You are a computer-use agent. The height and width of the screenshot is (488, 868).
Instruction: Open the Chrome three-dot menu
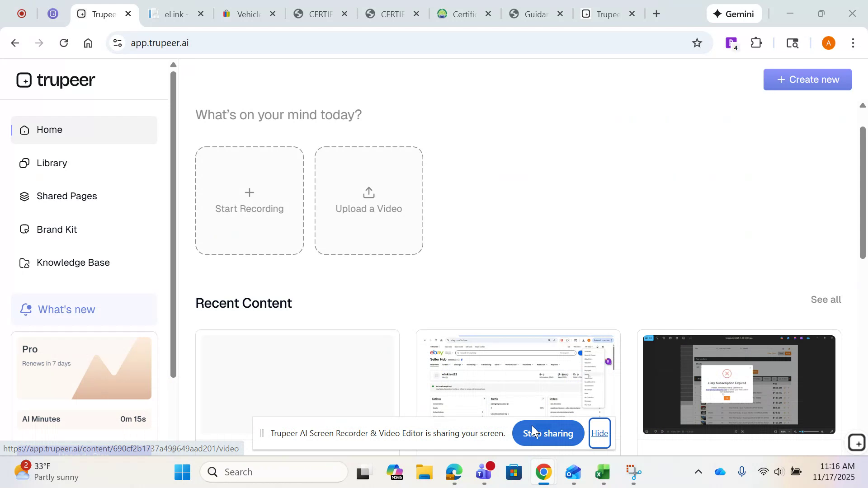tap(853, 43)
